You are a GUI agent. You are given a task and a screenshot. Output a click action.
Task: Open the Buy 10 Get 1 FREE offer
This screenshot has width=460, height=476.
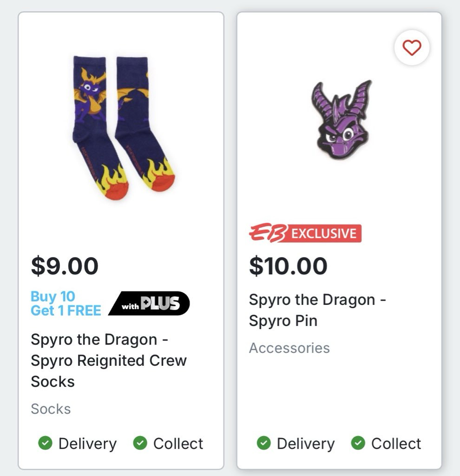tap(66, 304)
